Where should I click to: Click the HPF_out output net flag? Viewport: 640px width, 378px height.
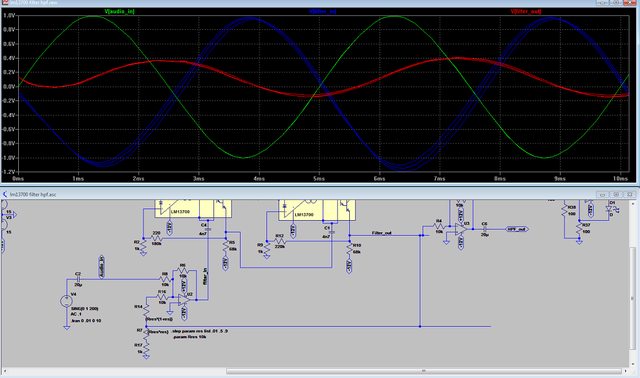[517, 229]
